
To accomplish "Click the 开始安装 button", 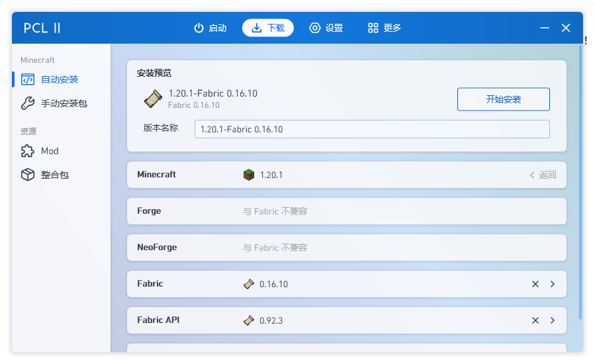I will click(x=503, y=99).
